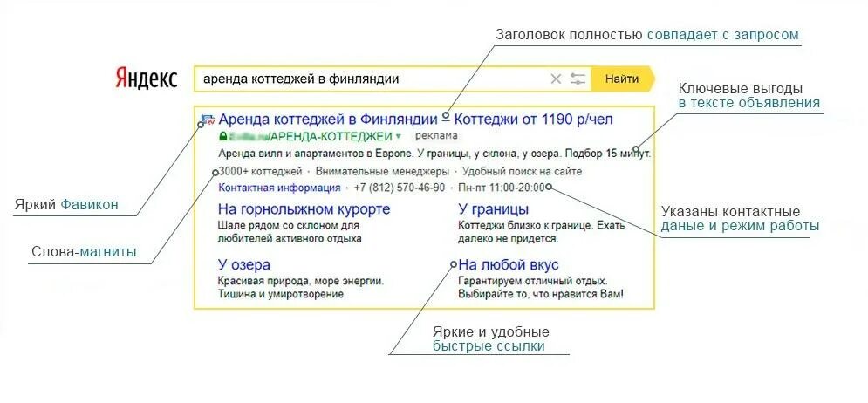Open the Аренда коттеджей в Финляндии headline link
868x403 pixels.
click(x=416, y=119)
